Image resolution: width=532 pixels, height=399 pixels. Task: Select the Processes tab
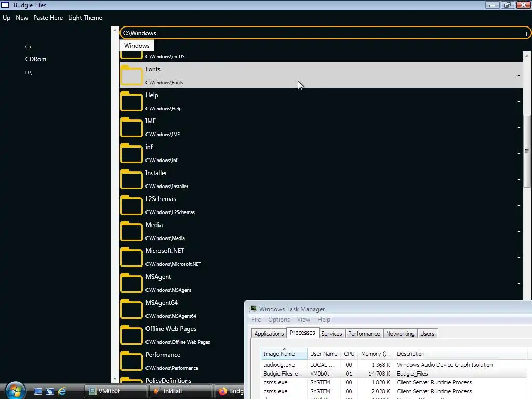click(x=302, y=333)
